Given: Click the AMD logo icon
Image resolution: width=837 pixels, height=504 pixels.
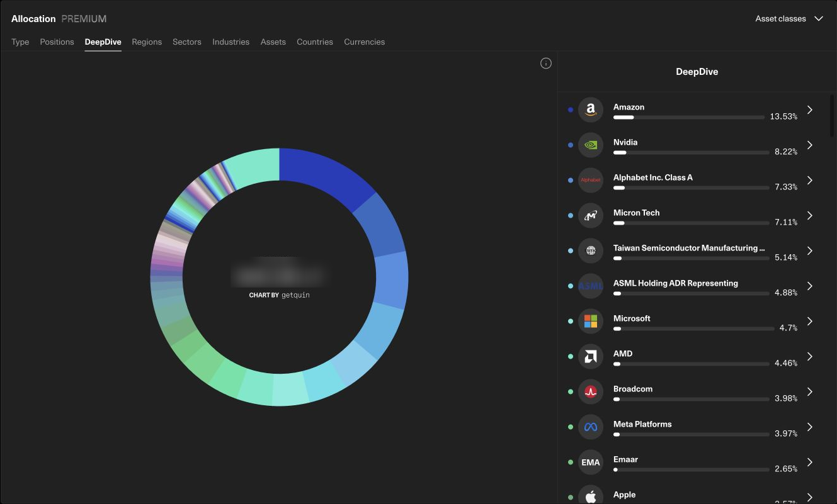Looking at the screenshot, I should click(x=591, y=357).
